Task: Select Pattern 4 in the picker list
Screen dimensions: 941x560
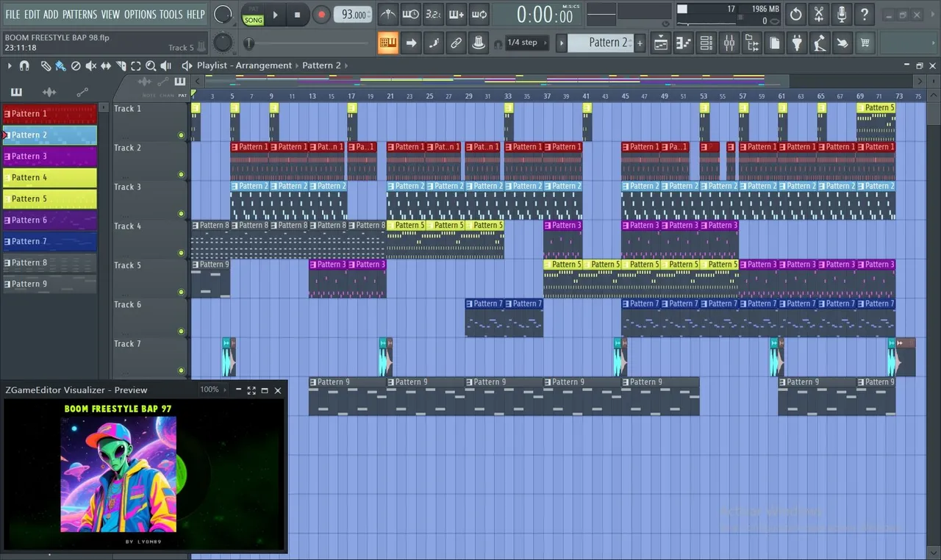Action: click(49, 177)
